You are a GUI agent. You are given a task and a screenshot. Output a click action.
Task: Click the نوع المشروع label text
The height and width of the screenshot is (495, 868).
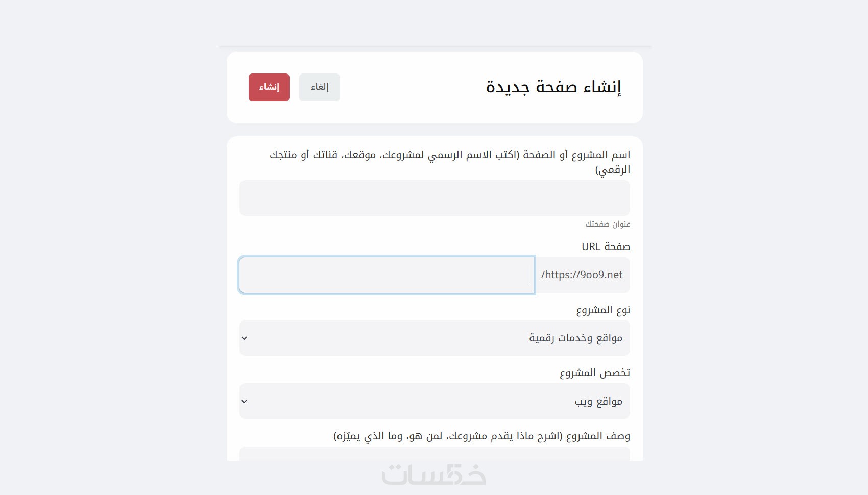tap(603, 310)
